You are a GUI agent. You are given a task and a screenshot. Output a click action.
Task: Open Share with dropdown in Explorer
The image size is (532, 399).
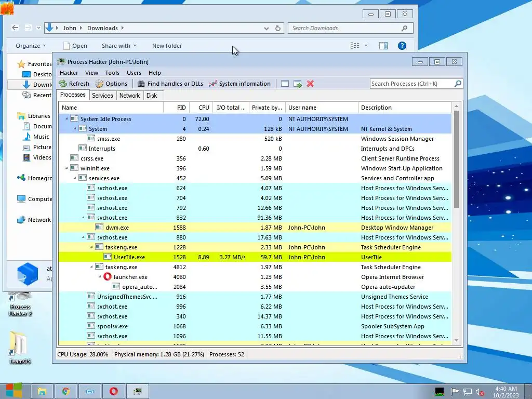pyautogui.click(x=119, y=46)
